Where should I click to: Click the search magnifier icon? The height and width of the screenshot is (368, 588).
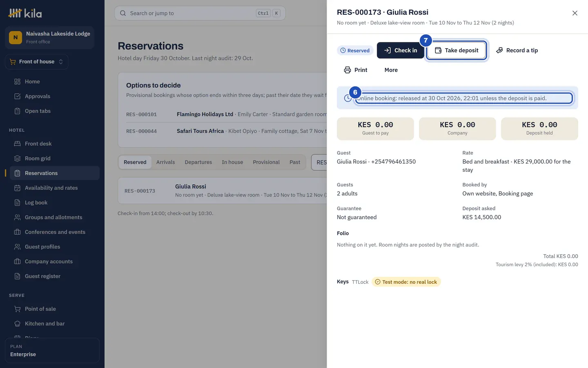pos(123,13)
